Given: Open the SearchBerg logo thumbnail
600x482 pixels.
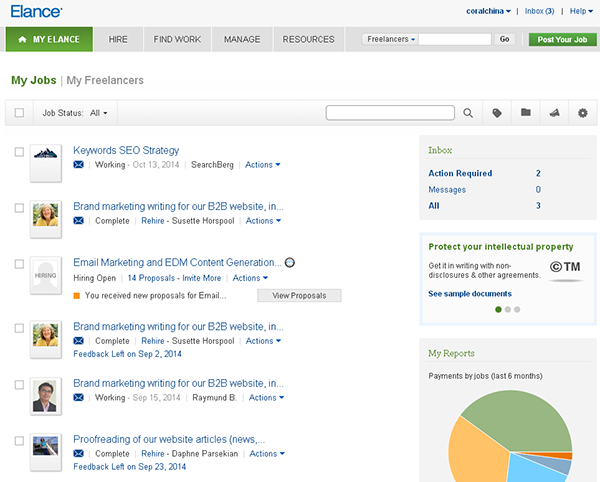Looking at the screenshot, I should coord(46,163).
